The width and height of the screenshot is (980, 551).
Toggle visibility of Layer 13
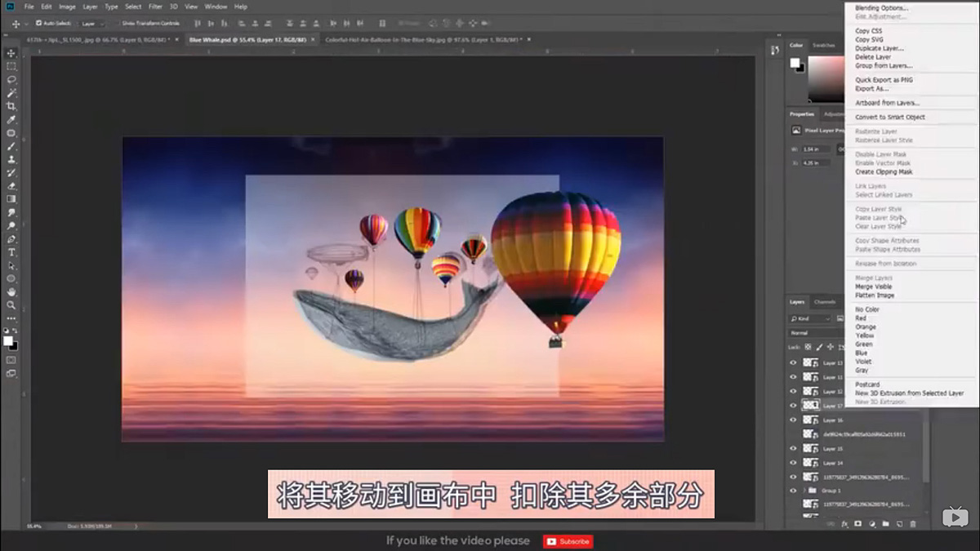pyautogui.click(x=794, y=361)
